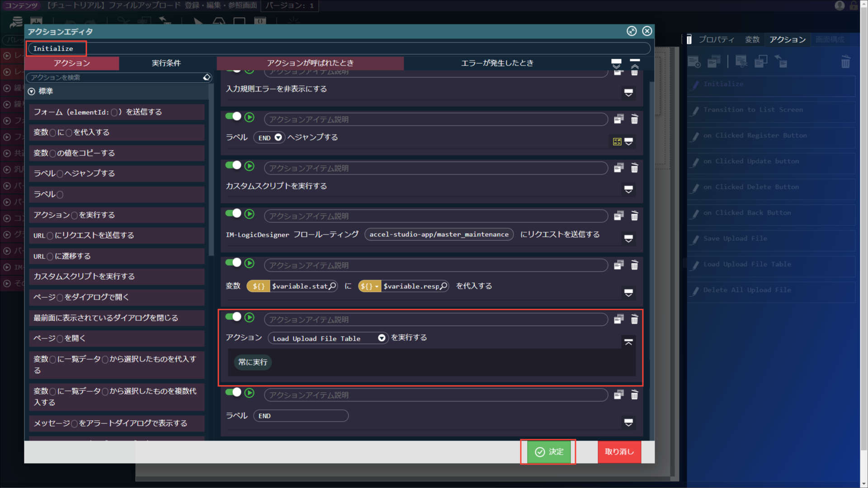This screenshot has width=868, height=488.
Task: Click description field of Load Upload File Table item
Action: [x=436, y=319]
